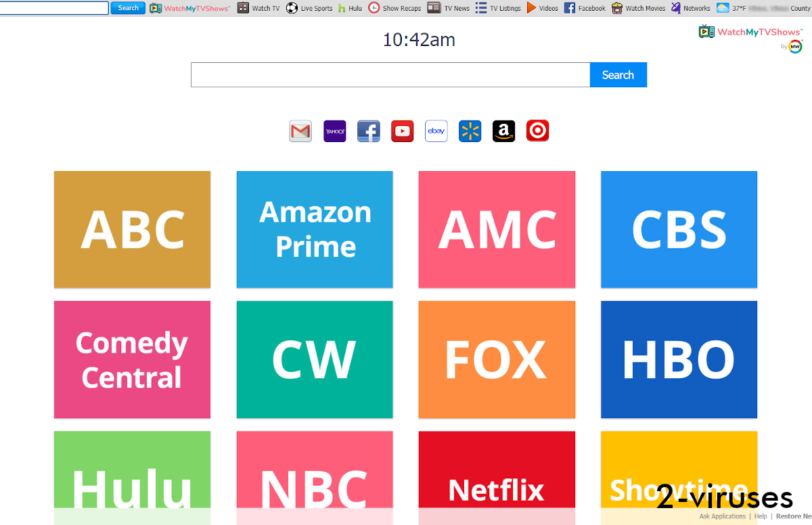Open the Help link in the footer
The width and height of the screenshot is (812, 525).
click(x=761, y=516)
